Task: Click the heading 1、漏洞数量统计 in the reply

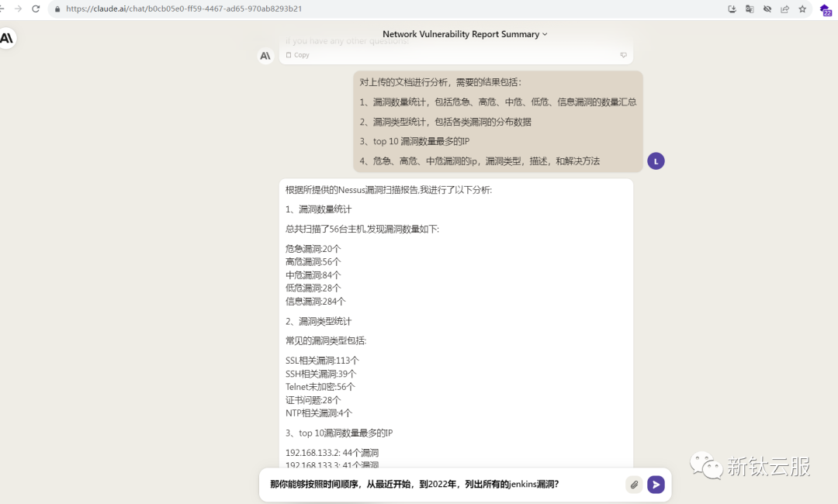Action: pos(319,209)
